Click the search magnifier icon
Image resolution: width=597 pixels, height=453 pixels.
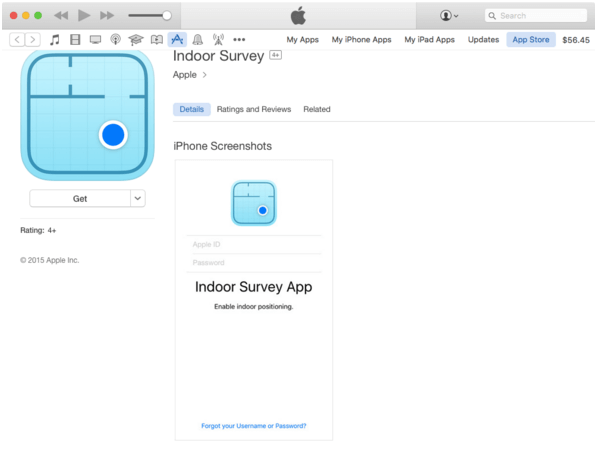pos(492,16)
